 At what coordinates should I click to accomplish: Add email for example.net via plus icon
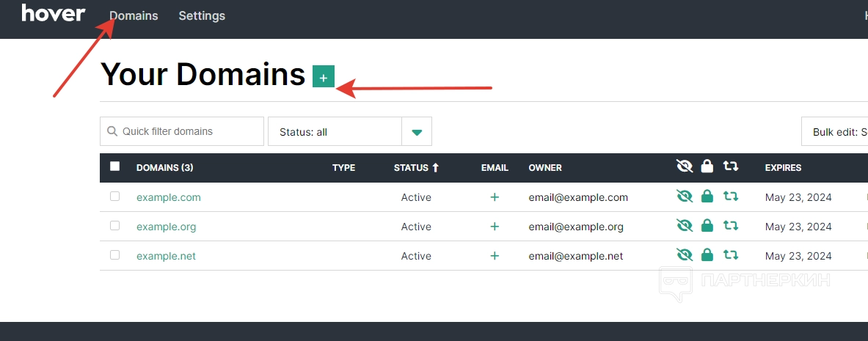tap(495, 256)
